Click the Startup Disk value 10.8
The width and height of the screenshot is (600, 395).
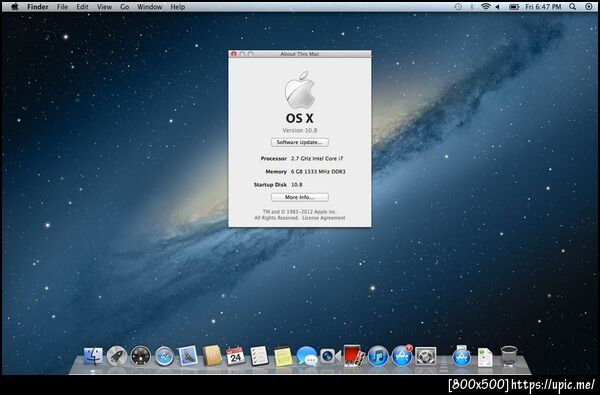(x=297, y=185)
